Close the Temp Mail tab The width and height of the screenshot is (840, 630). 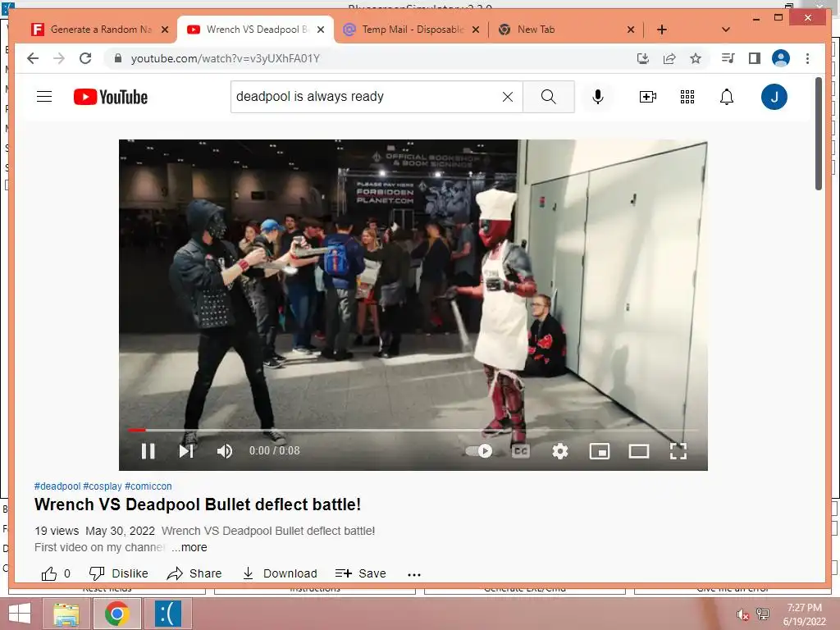click(x=475, y=30)
